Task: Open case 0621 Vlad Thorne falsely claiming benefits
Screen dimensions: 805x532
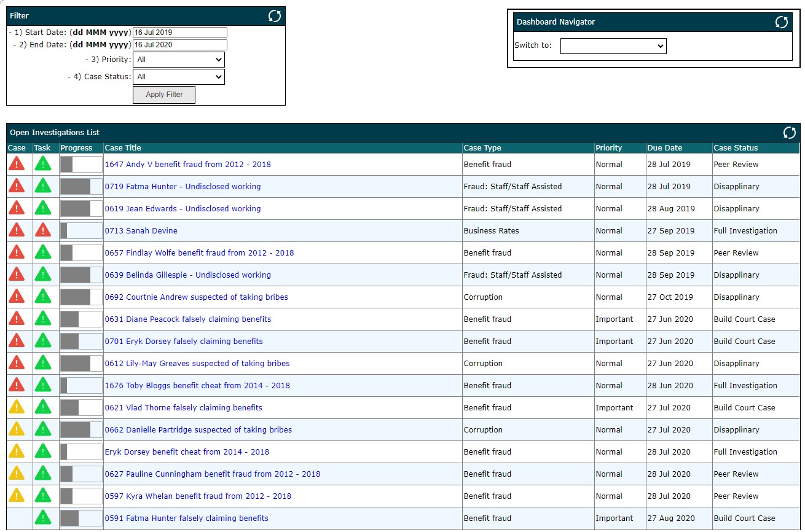Action: [184, 408]
